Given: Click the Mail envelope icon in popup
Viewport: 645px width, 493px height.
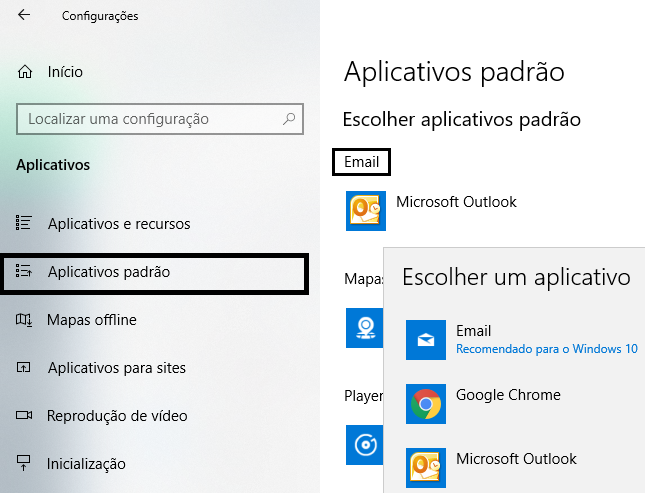Looking at the screenshot, I should click(426, 340).
